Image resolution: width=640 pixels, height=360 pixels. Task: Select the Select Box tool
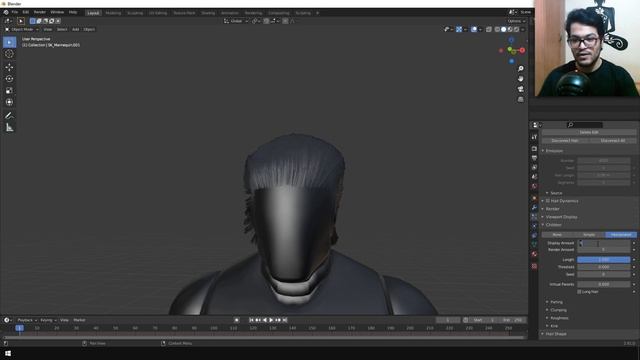pyautogui.click(x=9, y=42)
